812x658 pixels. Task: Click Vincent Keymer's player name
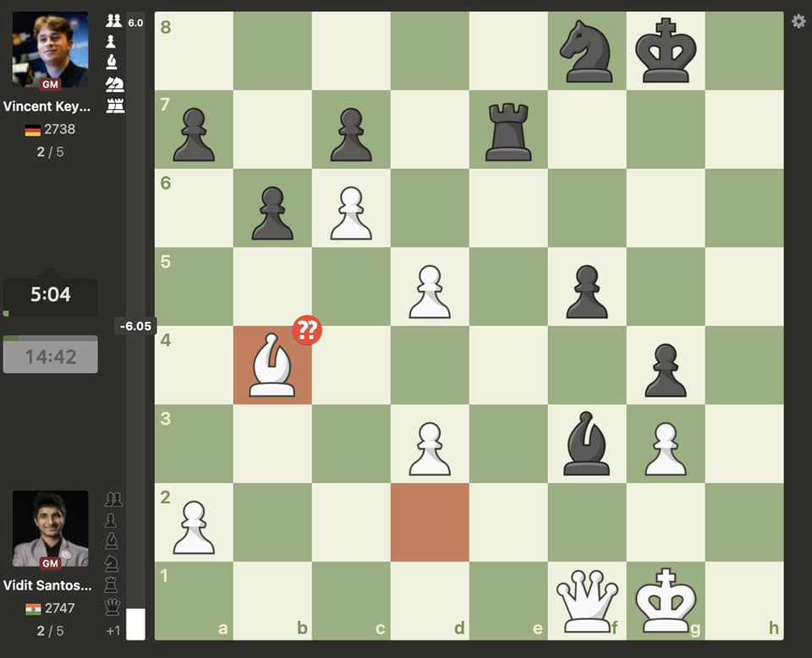point(47,107)
